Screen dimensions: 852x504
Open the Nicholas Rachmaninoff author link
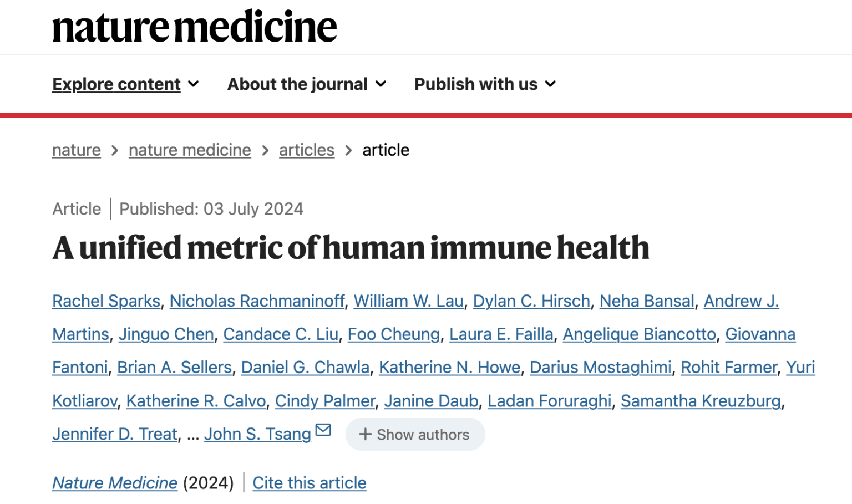(257, 301)
